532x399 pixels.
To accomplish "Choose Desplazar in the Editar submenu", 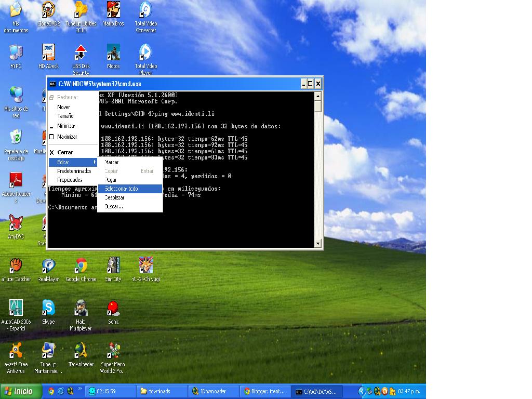I will click(x=130, y=197).
